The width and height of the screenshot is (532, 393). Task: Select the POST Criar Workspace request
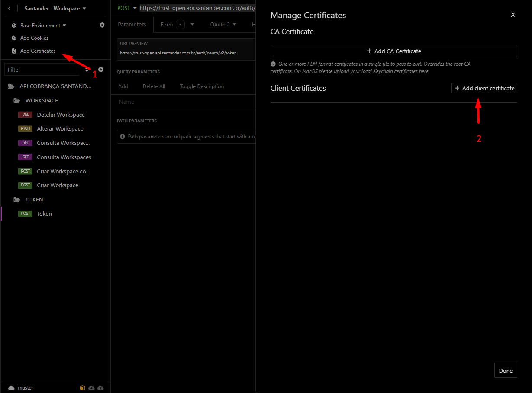(x=55, y=185)
